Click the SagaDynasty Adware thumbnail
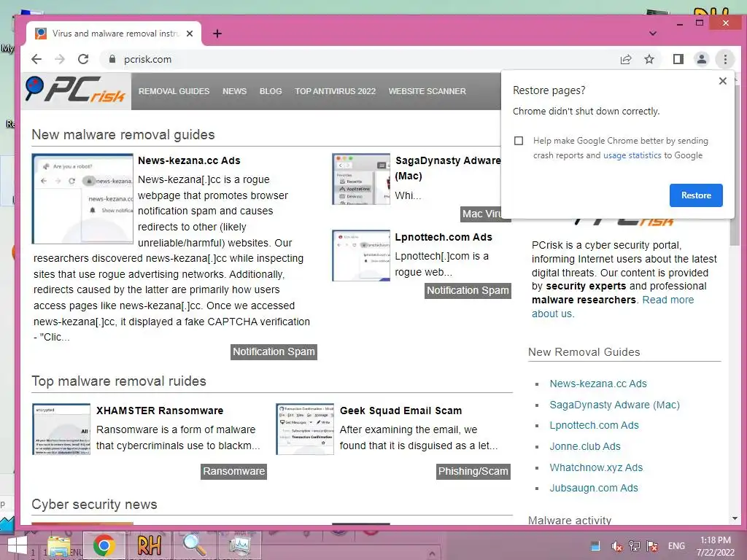This screenshot has height=560, width=747. click(x=361, y=179)
